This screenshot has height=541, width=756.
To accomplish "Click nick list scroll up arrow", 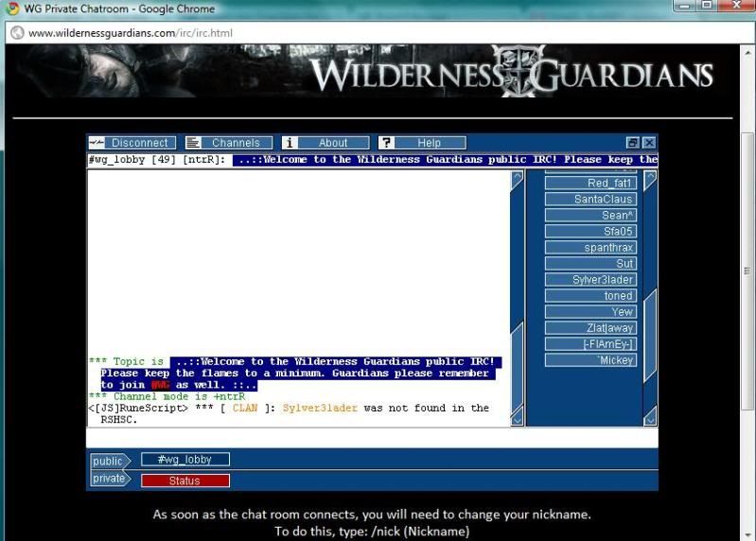I will tap(650, 180).
